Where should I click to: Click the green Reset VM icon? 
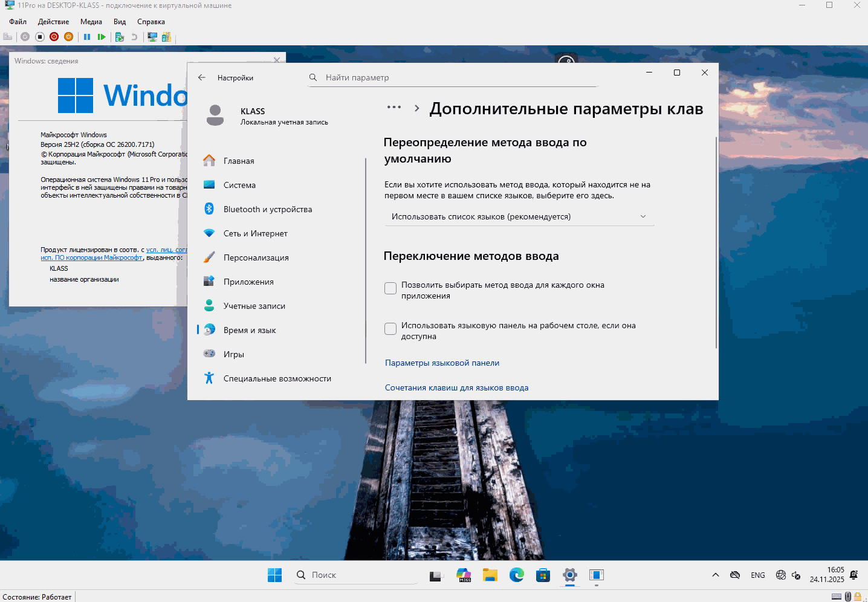coord(102,37)
